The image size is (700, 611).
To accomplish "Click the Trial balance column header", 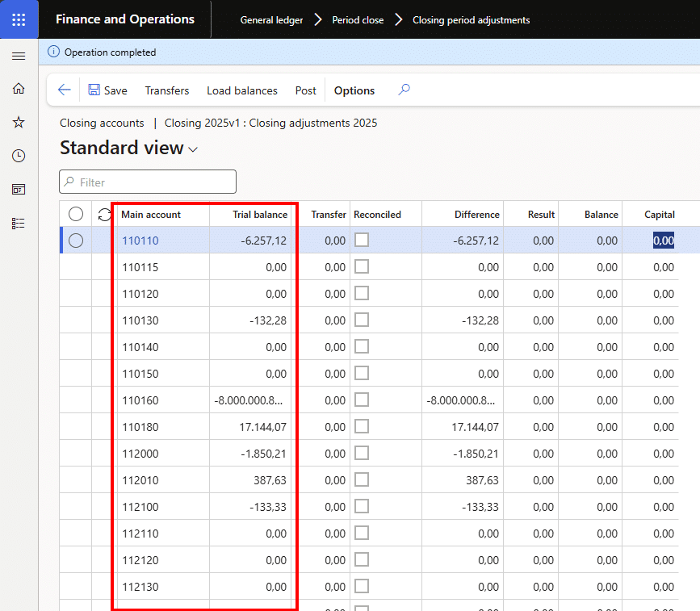I will pyautogui.click(x=260, y=215).
